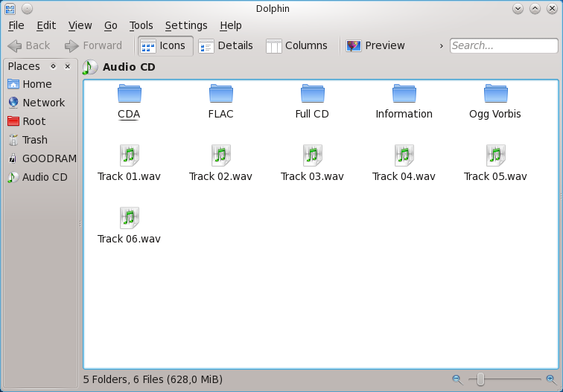Open the Tools menu

[141, 25]
